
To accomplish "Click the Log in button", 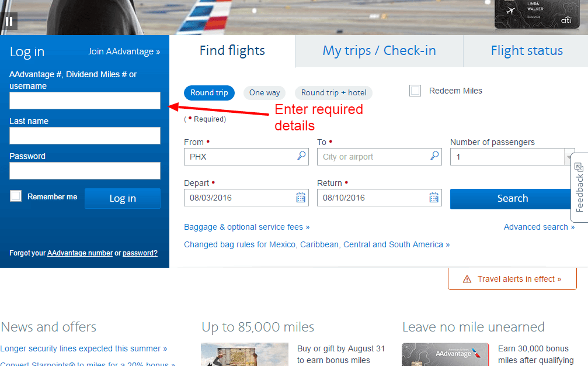I will [x=122, y=198].
